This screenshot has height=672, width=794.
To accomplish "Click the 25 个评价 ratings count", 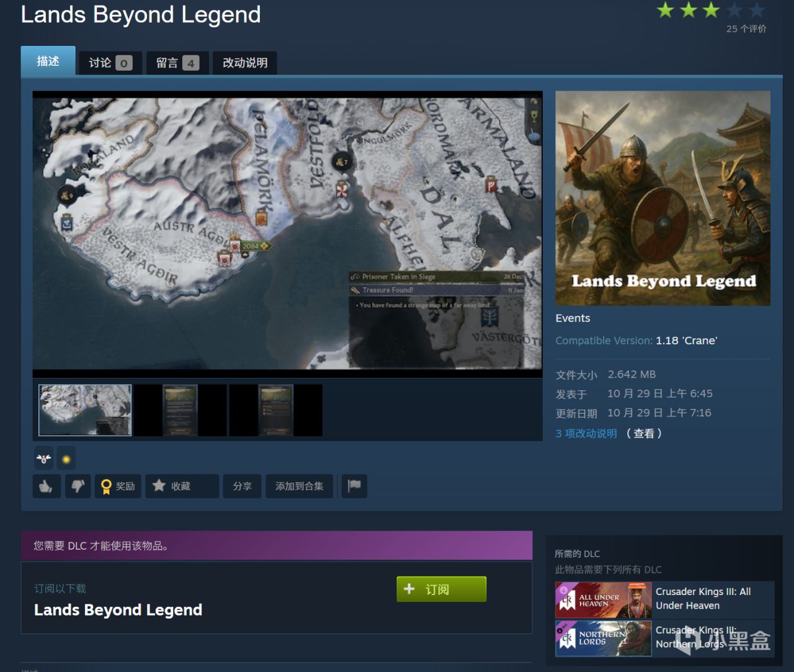I will [746, 29].
